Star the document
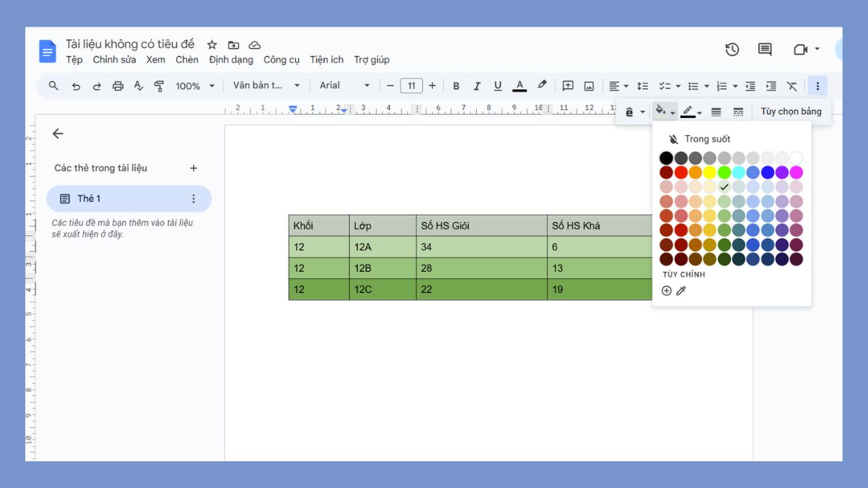Viewport: 868px width, 488px height. pyautogui.click(x=212, y=45)
